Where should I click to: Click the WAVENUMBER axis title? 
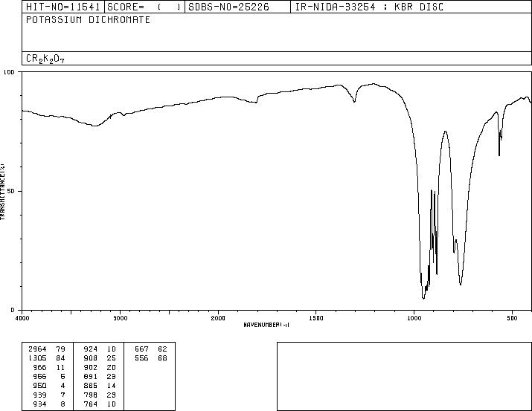(x=266, y=325)
